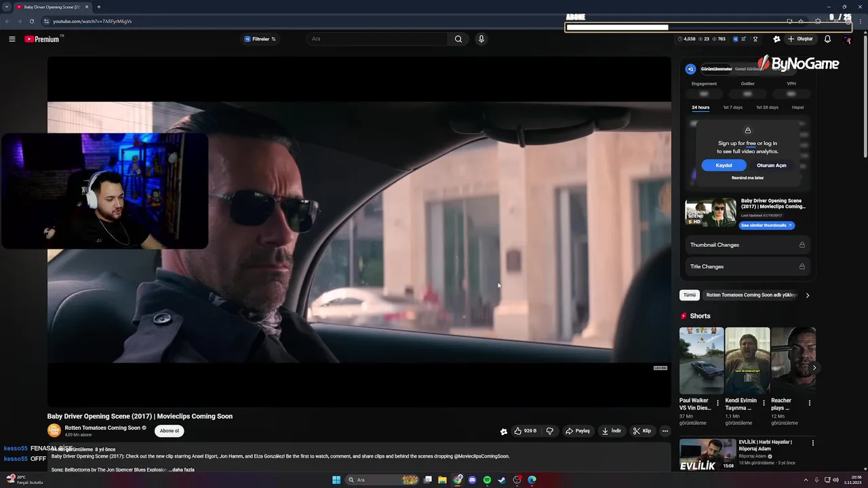Click the trophy icon in extension bar

pyautogui.click(x=755, y=39)
